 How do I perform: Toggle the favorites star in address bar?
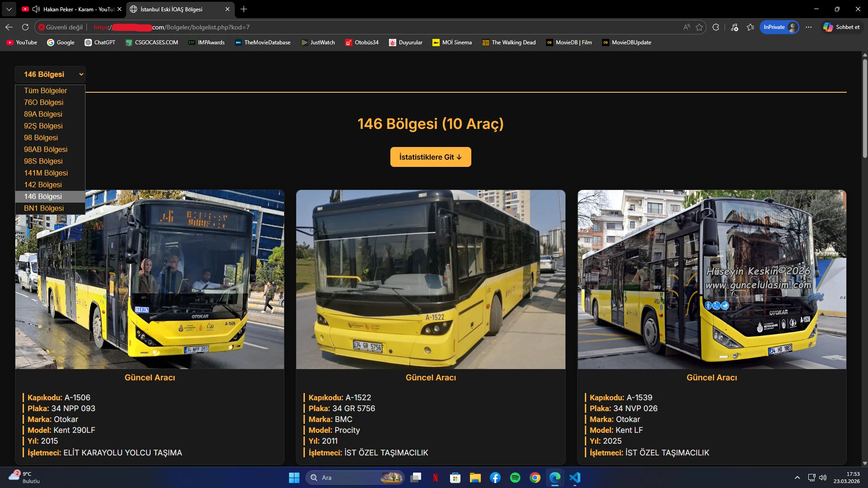click(700, 27)
